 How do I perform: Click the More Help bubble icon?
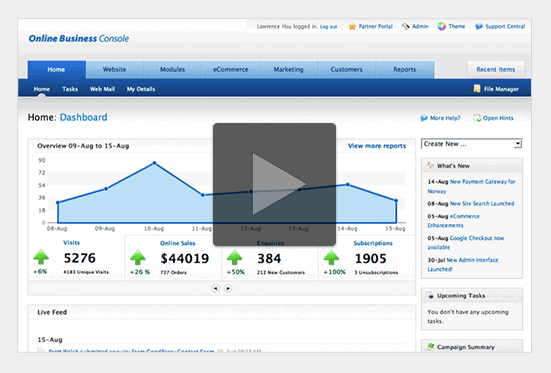pos(424,118)
